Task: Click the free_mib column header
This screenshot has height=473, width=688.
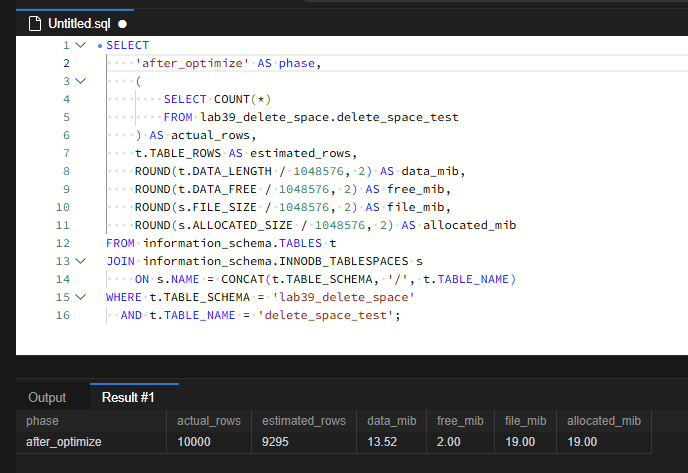Action: pyautogui.click(x=460, y=421)
